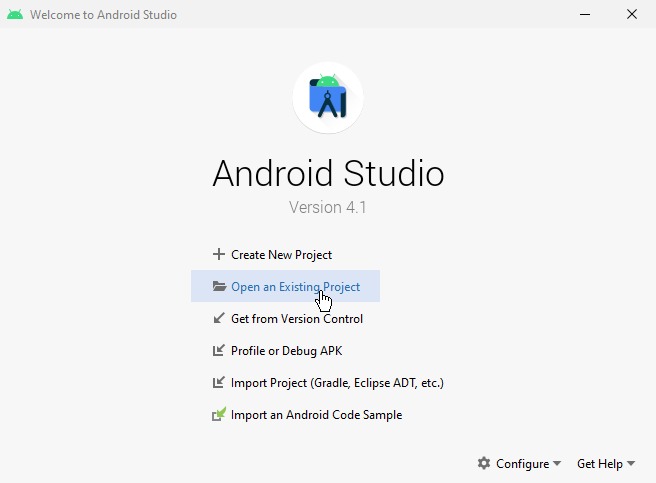
Task: Click the arrow icon beside Get from Version Control
Action: pyautogui.click(x=219, y=319)
